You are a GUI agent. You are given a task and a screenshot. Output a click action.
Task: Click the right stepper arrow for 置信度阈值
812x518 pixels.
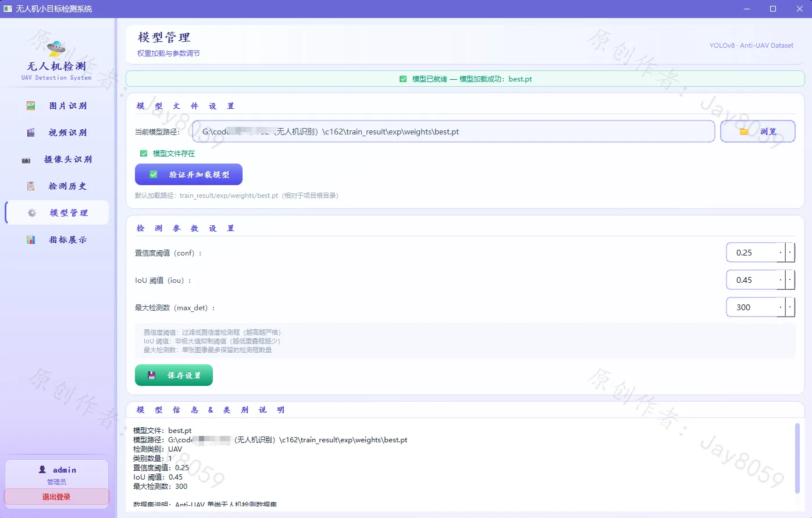[x=790, y=253]
